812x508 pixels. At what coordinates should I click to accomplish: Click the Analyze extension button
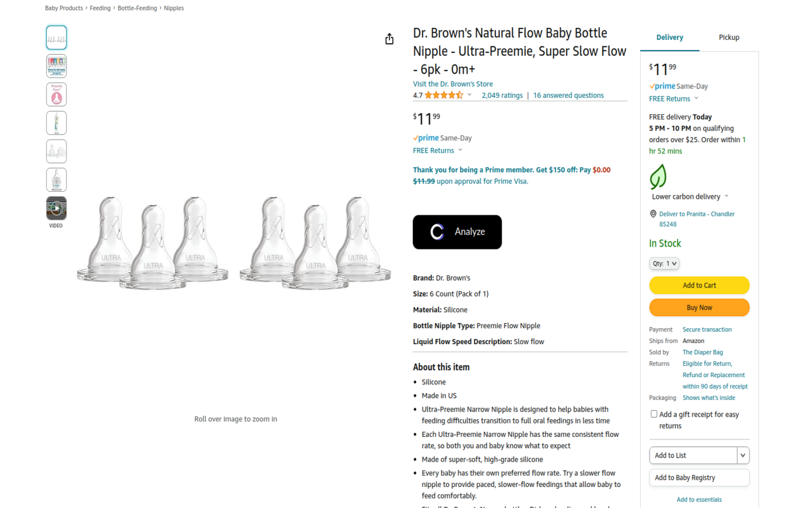pos(457,232)
